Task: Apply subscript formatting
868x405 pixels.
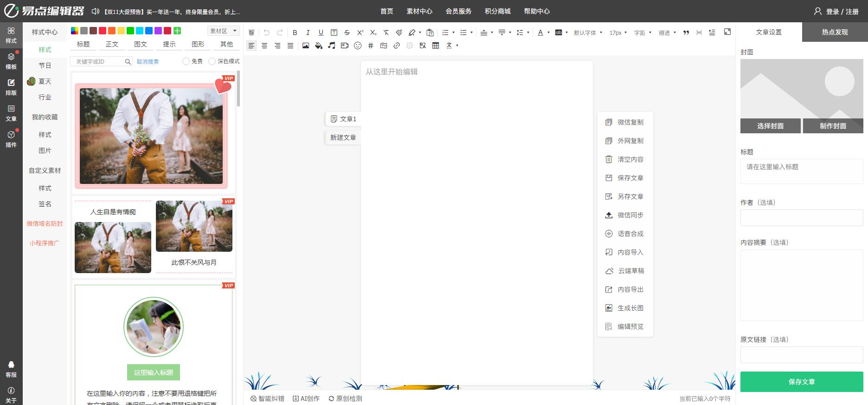Action: coord(373,33)
